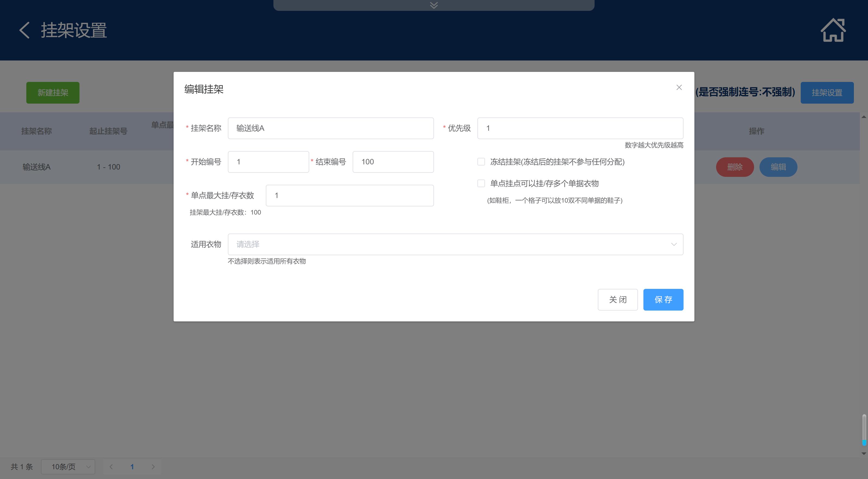Close the 编辑挂架 dialog with X icon
The width and height of the screenshot is (868, 479).
pyautogui.click(x=679, y=88)
